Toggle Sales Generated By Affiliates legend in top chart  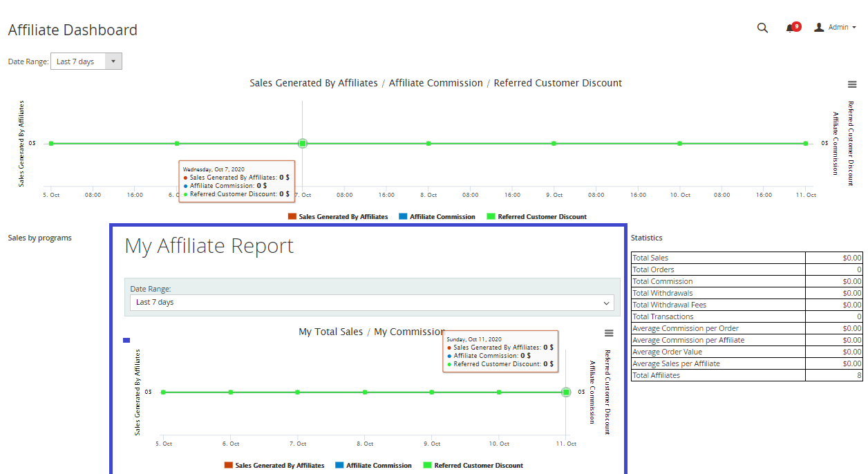pyautogui.click(x=338, y=217)
